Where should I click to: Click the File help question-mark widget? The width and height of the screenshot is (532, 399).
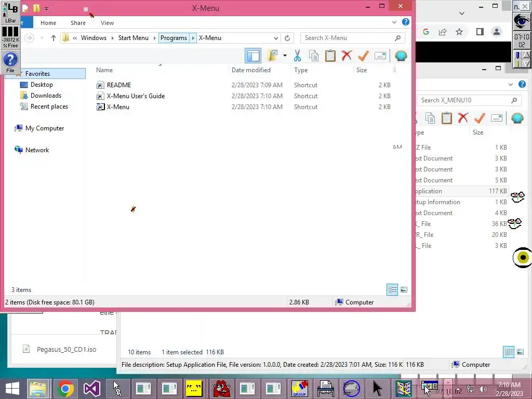pos(10,62)
